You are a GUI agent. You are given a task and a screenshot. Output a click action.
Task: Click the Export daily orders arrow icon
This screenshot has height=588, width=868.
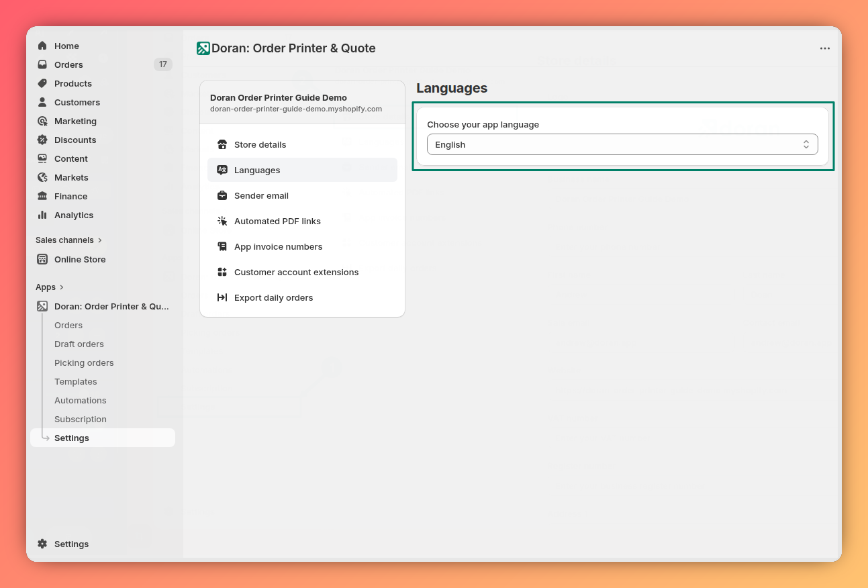222,297
